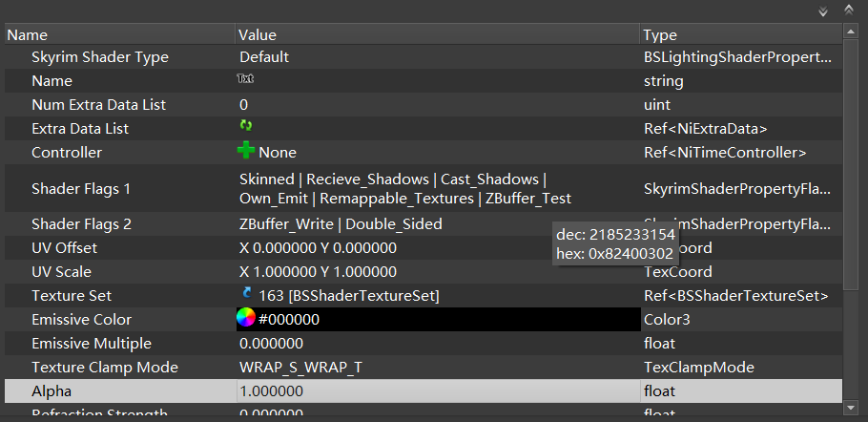868x422 pixels.
Task: Click the Default value of Skyrim Shader Type
Action: point(264,57)
